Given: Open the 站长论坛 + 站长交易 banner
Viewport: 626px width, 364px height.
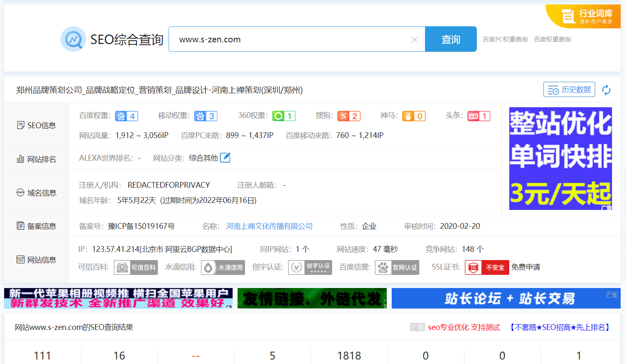Looking at the screenshot, I should (506, 298).
